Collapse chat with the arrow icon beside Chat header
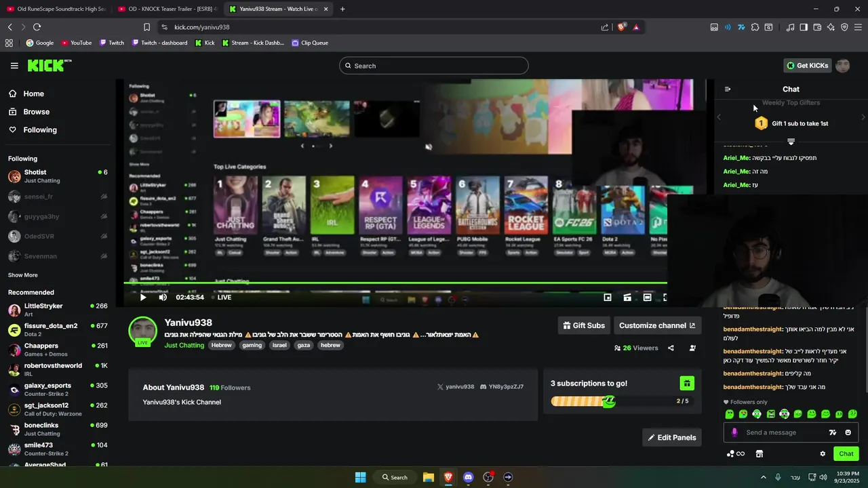The height and width of the screenshot is (488, 868). click(x=728, y=89)
